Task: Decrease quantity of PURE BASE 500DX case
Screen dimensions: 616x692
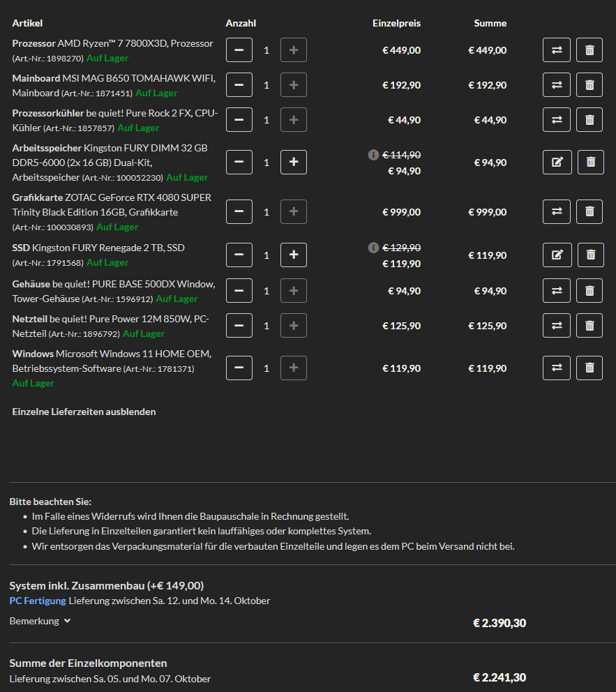Action: 239,290
